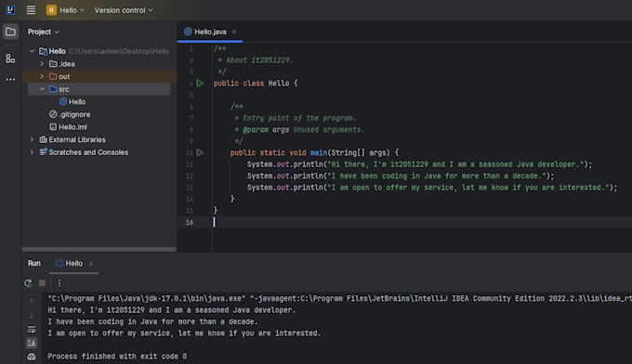Screen dimensions: 632x364
Task: Expand Scratches and Consoles node
Action: [x=33, y=152]
